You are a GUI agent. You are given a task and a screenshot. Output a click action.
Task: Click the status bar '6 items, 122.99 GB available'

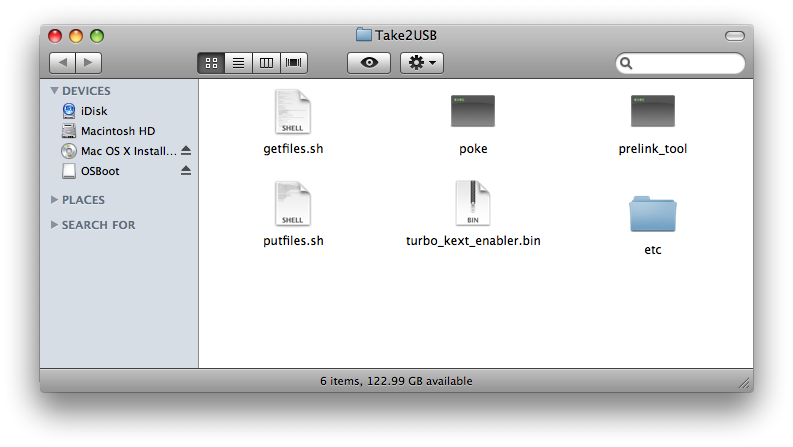click(x=396, y=381)
